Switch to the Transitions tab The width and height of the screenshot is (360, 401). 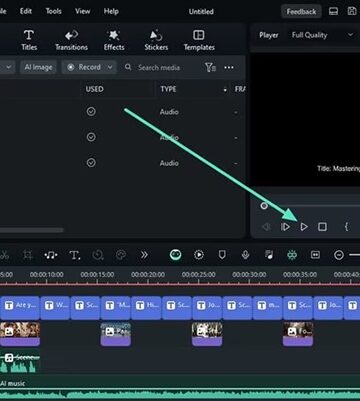click(x=71, y=40)
